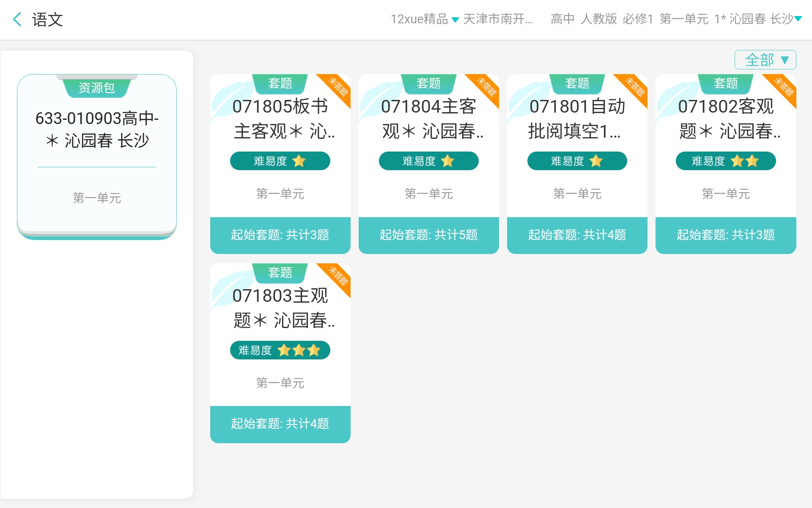The width and height of the screenshot is (812, 508).
Task: Click the 套题 badge on 071801自动批阅 card
Action: (577, 83)
